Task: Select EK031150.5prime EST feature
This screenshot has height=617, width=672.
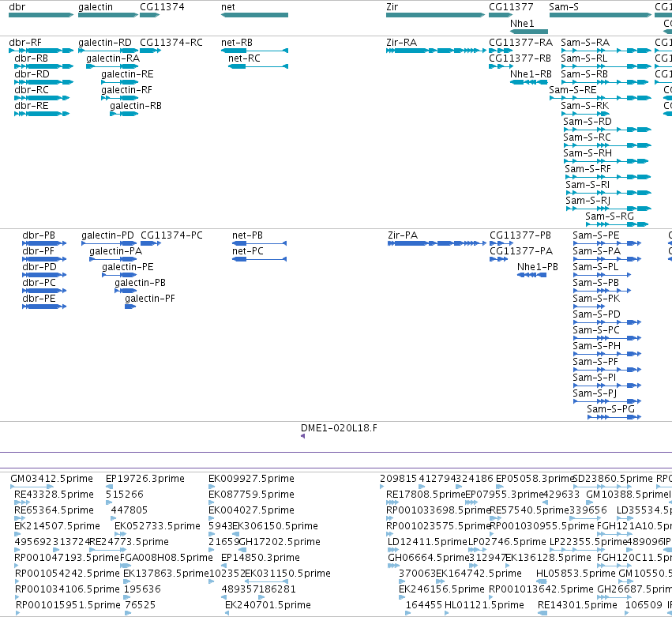Action: (x=266, y=581)
